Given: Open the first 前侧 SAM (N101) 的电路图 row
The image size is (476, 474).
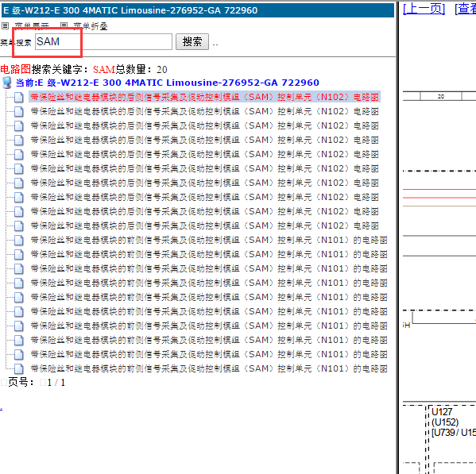Looking at the screenshot, I should [209, 240].
